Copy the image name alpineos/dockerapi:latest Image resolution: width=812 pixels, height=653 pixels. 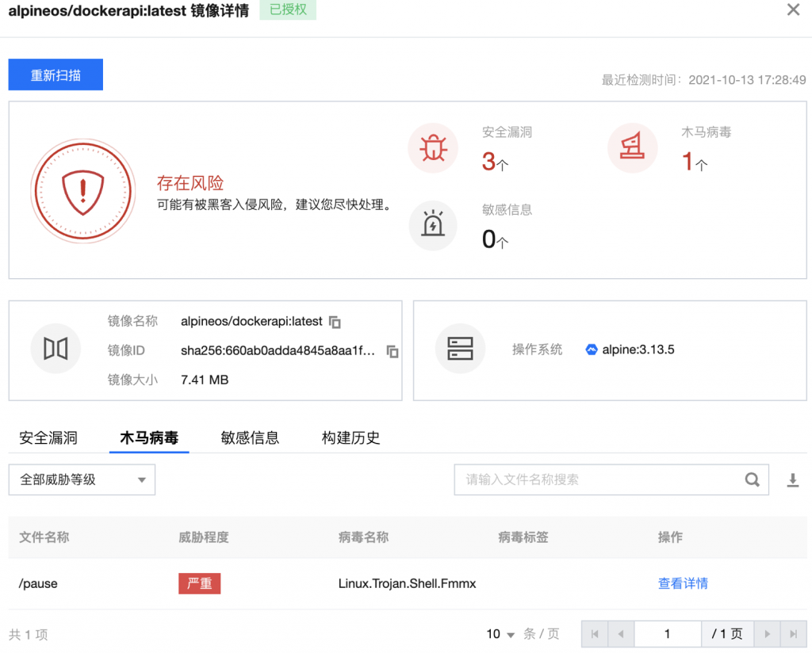click(335, 322)
